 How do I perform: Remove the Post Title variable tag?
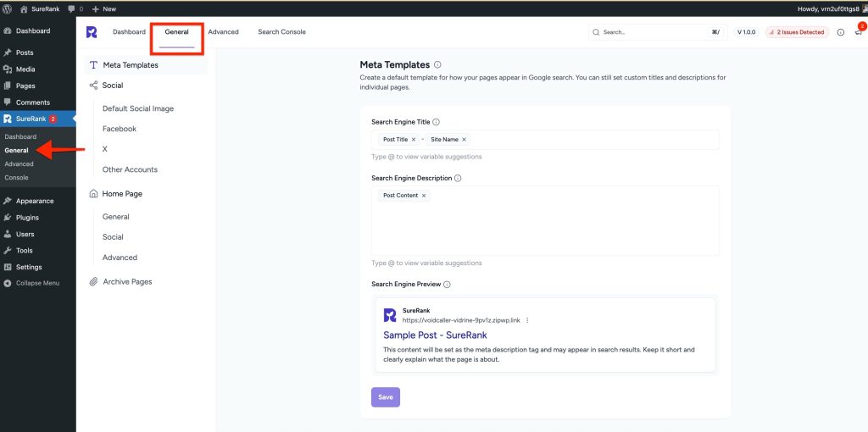click(414, 140)
